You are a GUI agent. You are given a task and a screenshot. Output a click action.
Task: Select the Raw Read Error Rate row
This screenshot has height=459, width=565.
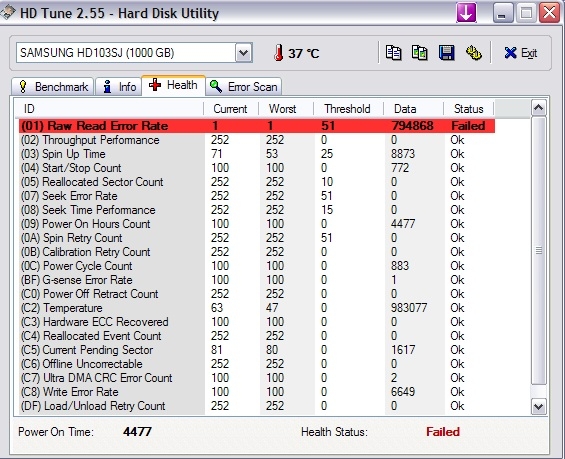coord(257,126)
